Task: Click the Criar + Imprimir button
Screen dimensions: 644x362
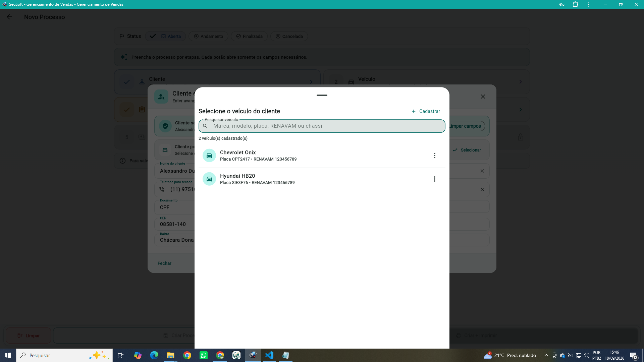Action: pyautogui.click(x=477, y=336)
